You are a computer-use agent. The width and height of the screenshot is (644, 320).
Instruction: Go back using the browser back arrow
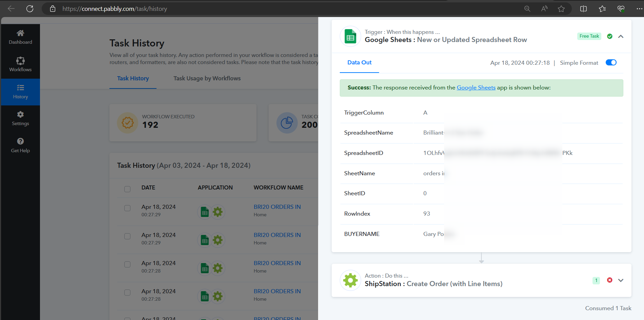(11, 9)
